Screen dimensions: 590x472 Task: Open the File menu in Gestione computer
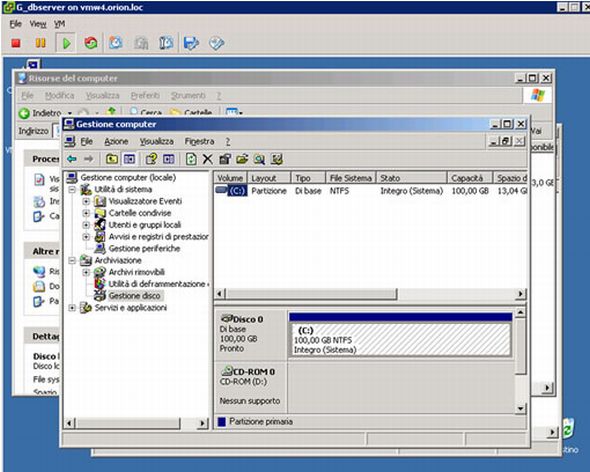coord(86,142)
